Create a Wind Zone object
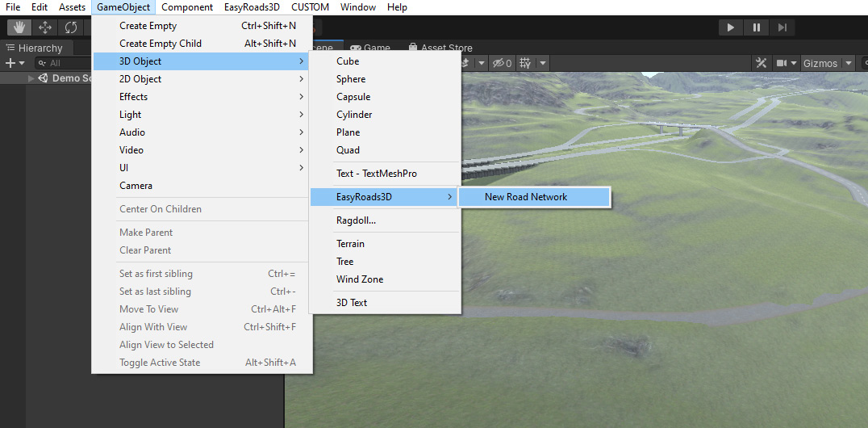 click(x=385, y=279)
